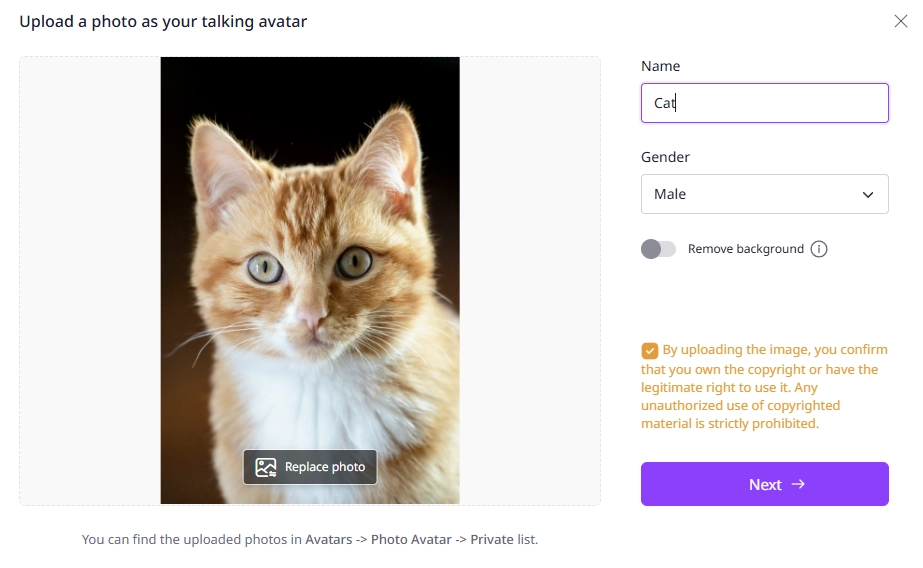Toggle the Remove background switch
This screenshot has width=923, height=568.
click(x=659, y=249)
